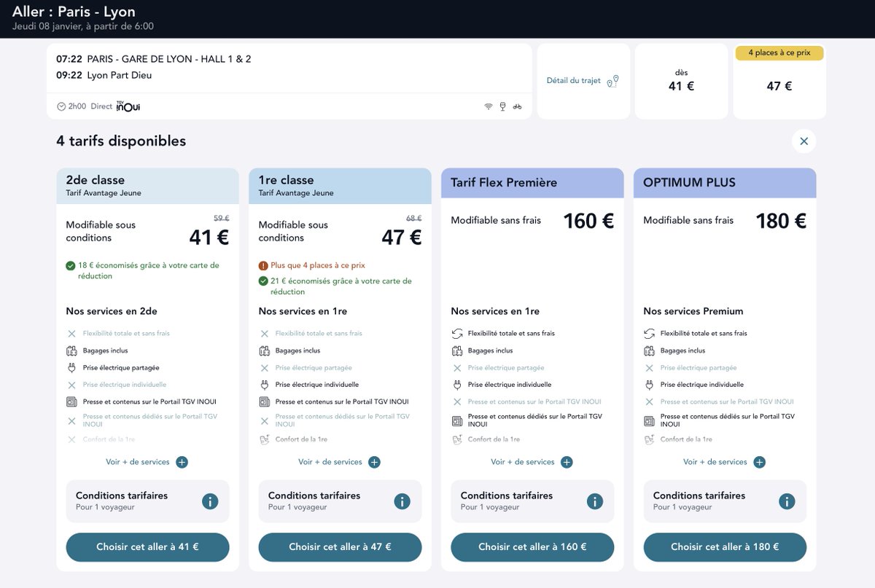The height and width of the screenshot is (588, 875).
Task: Select the dès 41 € price card
Action: pos(681,81)
